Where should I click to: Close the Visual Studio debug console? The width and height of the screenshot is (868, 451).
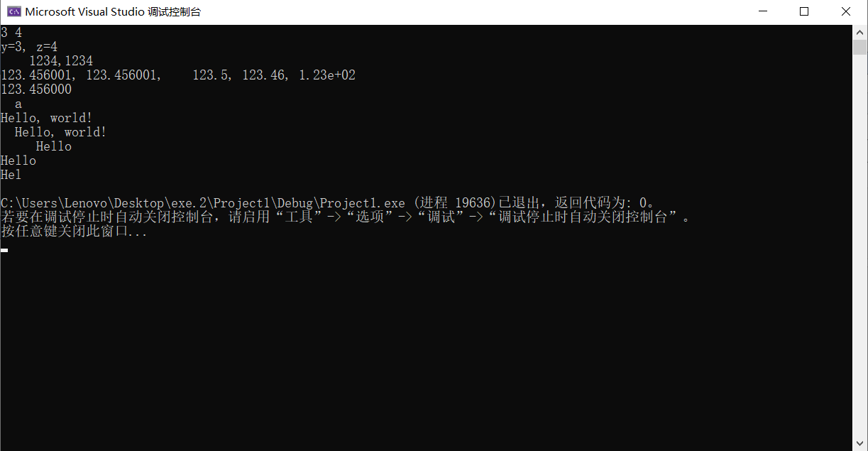click(846, 11)
